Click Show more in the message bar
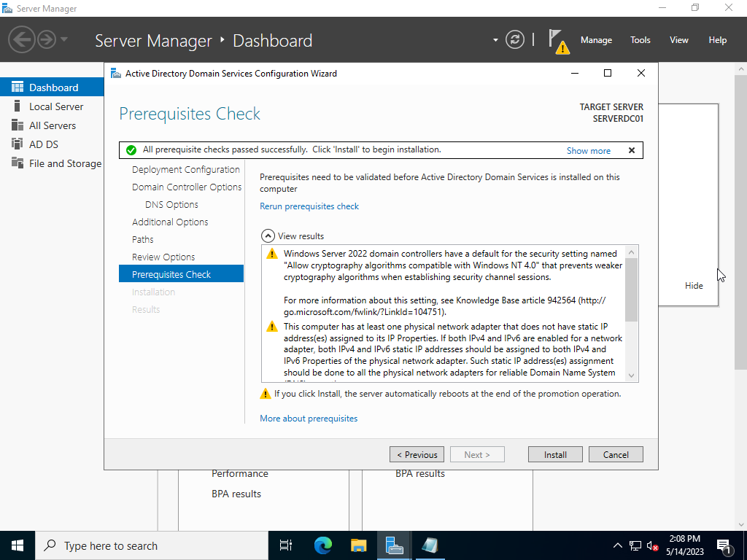This screenshot has height=560, width=747. (589, 150)
